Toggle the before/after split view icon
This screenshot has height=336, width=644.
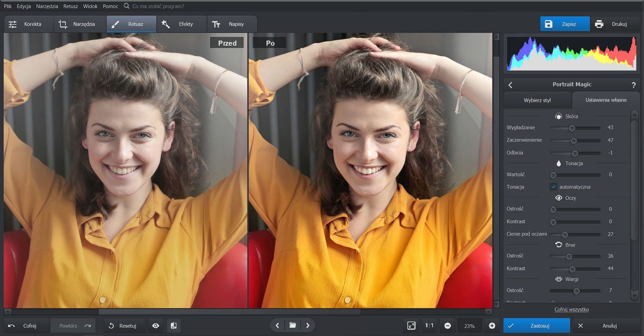pos(174,326)
